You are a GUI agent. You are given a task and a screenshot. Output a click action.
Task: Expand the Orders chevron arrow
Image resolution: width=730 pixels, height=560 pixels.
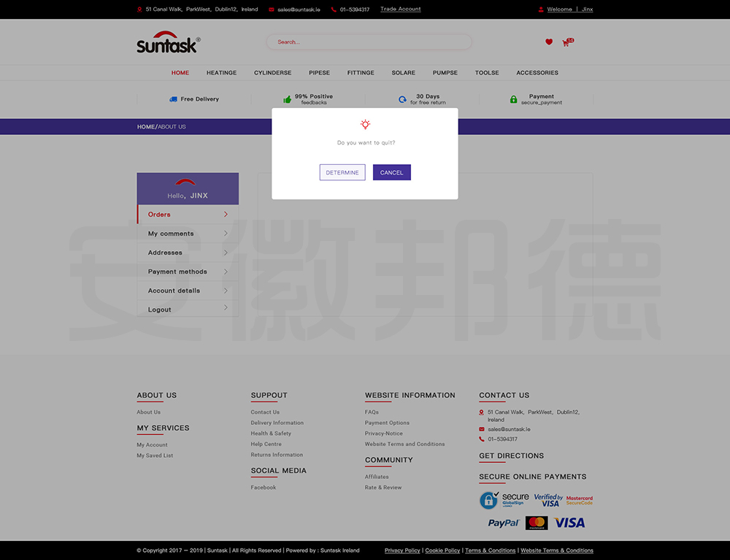(x=226, y=215)
